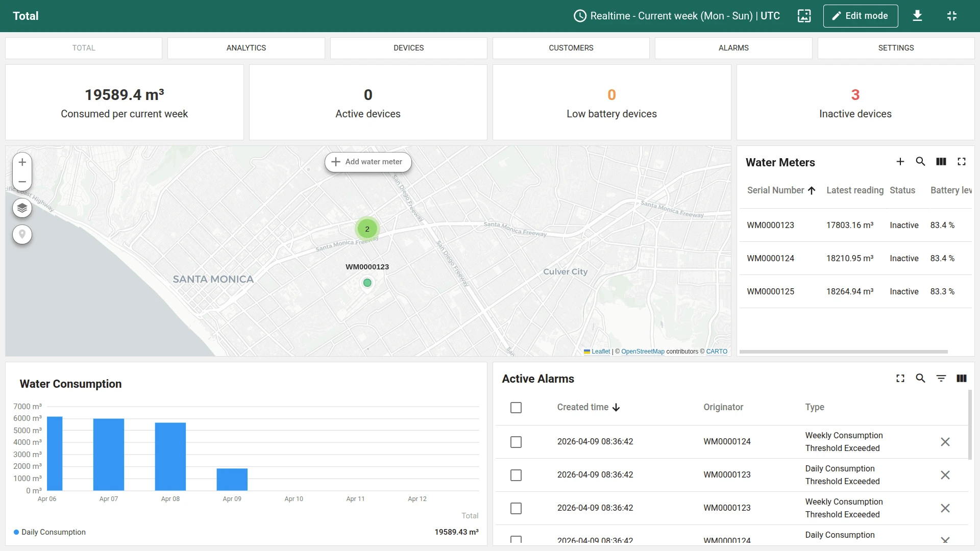980x551 pixels.
Task: Switch to the SETTINGS tab
Action: coord(896,48)
